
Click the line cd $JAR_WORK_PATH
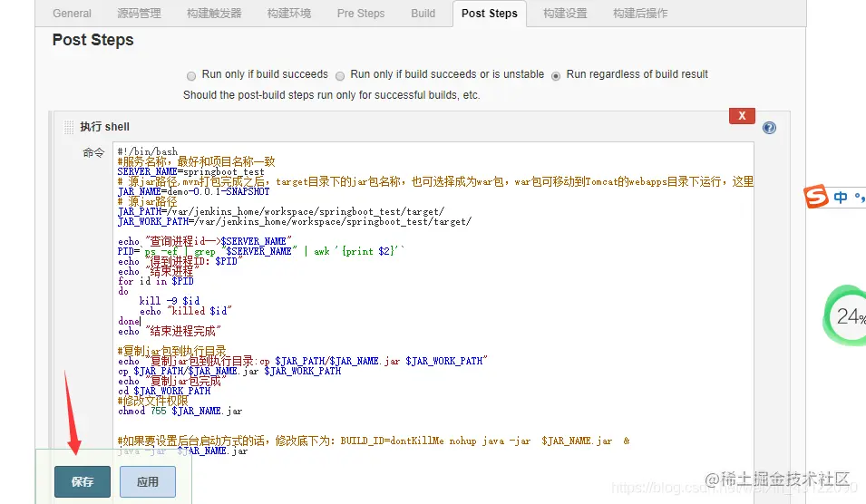[x=164, y=391]
